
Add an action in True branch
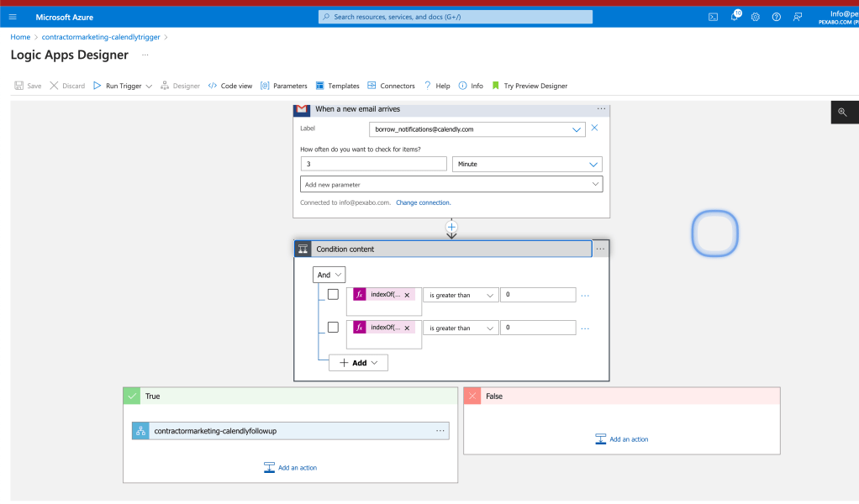click(x=290, y=468)
